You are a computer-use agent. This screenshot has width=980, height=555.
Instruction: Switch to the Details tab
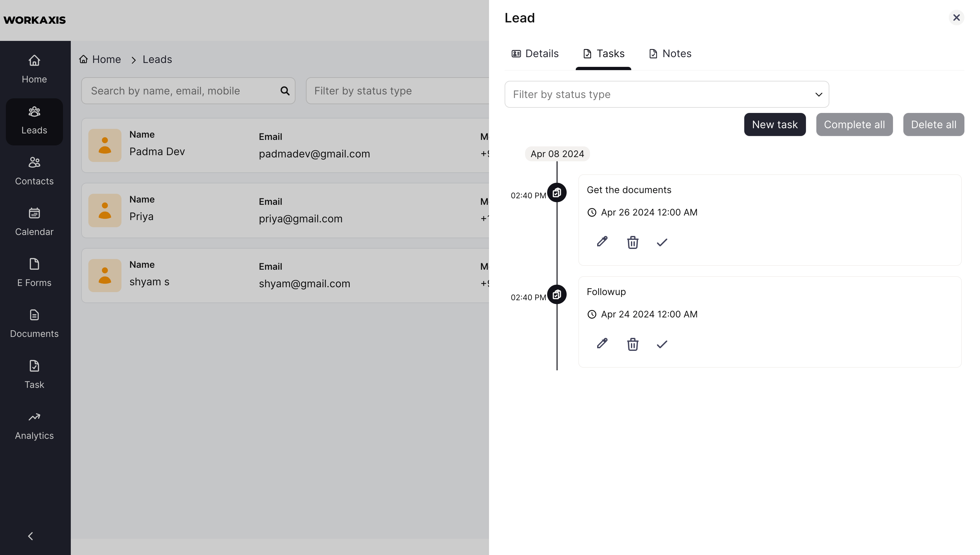pos(535,53)
